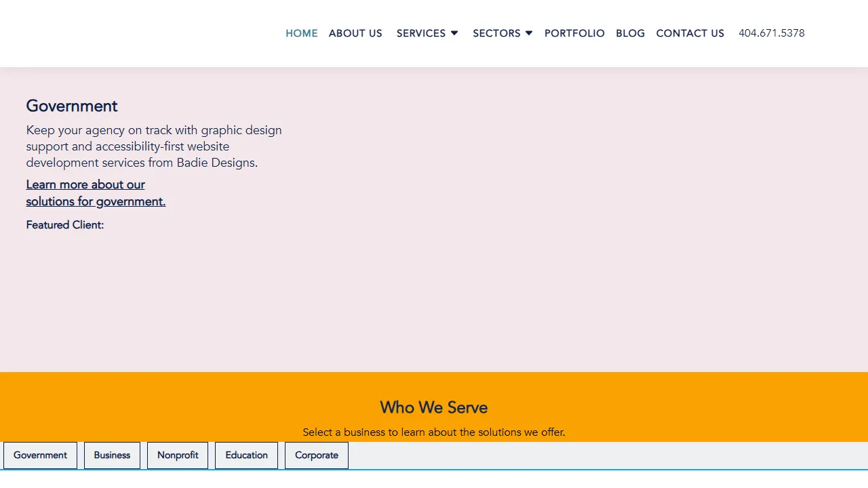868x488 pixels.
Task: Click the phone number 404.671.5378
Action: tap(771, 33)
